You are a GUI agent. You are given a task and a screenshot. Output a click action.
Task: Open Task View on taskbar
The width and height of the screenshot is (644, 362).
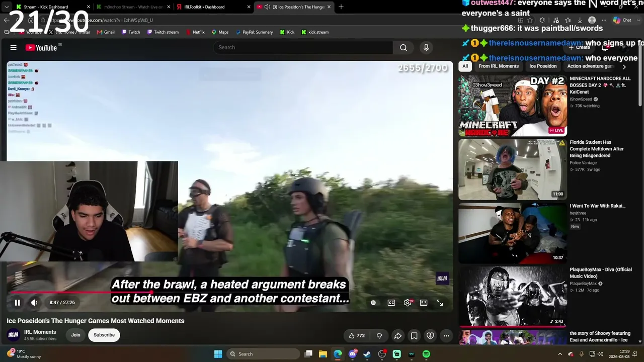(308, 354)
